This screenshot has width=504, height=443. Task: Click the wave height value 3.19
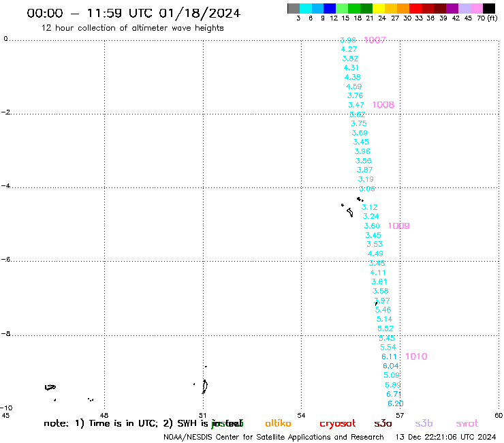pyautogui.click(x=366, y=179)
